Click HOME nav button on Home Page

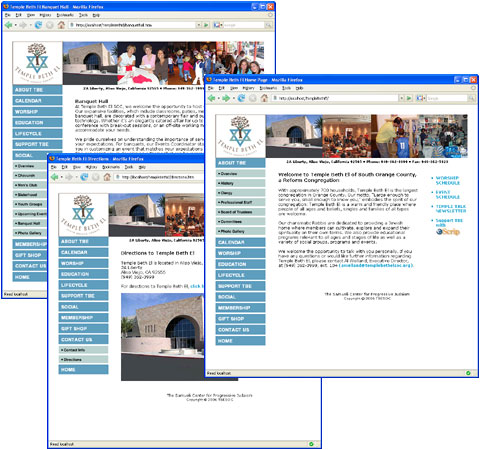pos(240,341)
